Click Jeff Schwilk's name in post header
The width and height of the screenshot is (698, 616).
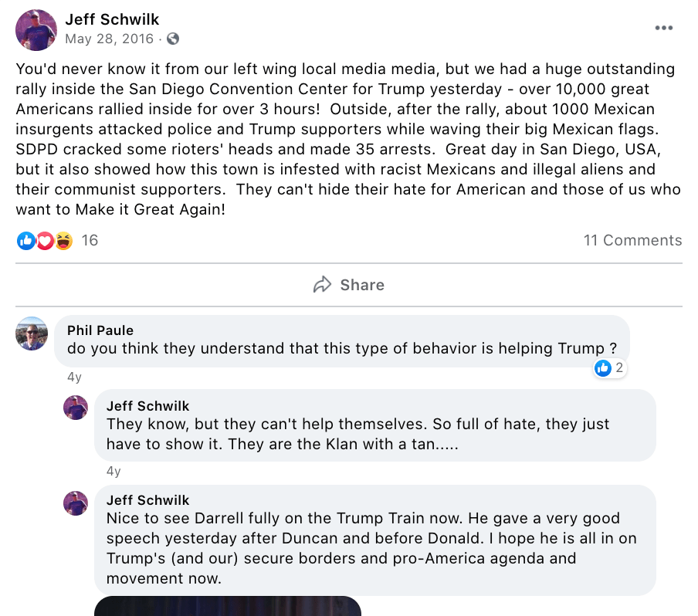(x=112, y=19)
